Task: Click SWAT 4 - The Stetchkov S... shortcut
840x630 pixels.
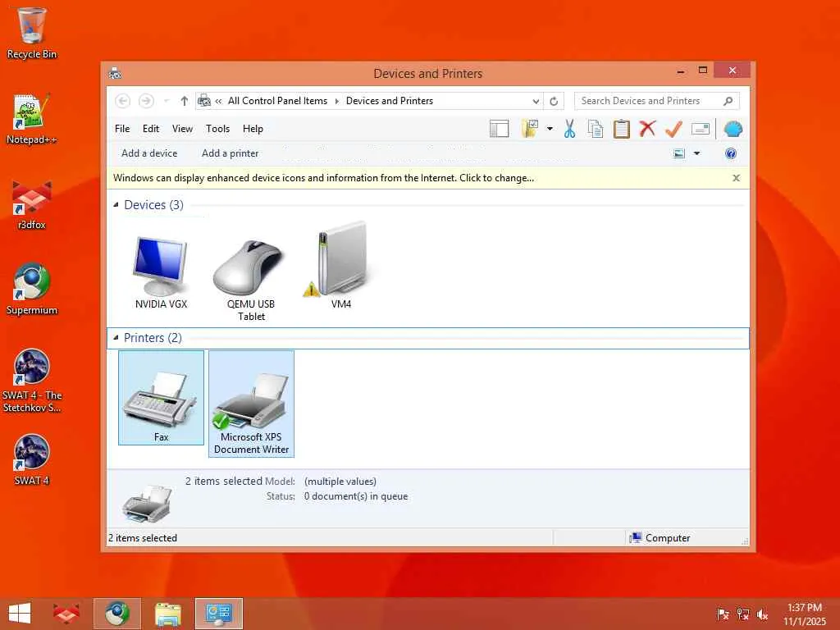Action: [31, 381]
